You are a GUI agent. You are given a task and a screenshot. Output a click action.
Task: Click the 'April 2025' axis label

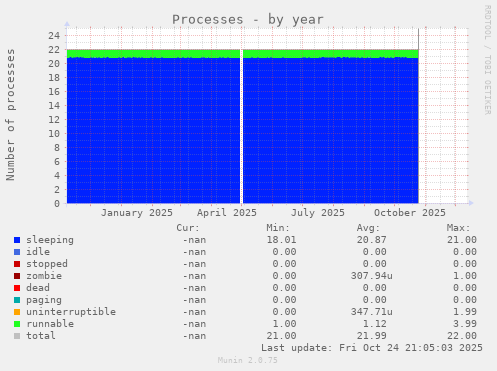tap(227, 213)
